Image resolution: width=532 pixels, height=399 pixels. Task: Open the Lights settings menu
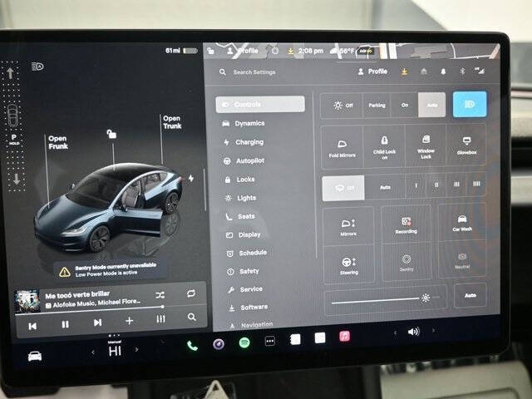240,198
